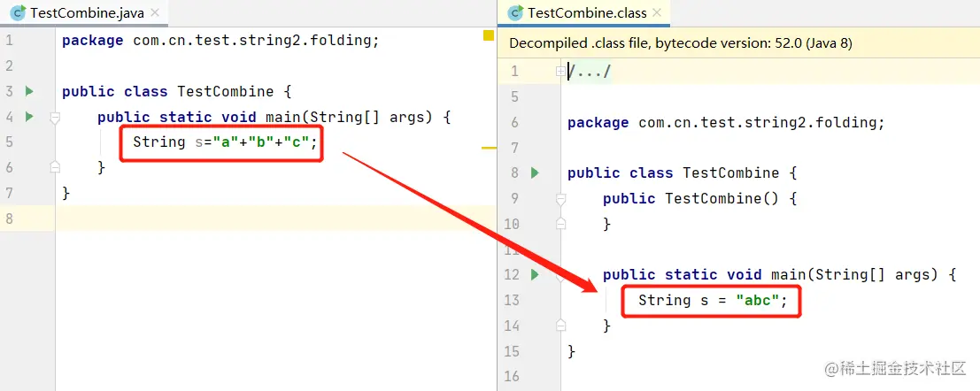The height and width of the screenshot is (391, 980).
Task: Click 'public class TestCombine {' on line 8 of decompiled file
Action: point(683,173)
